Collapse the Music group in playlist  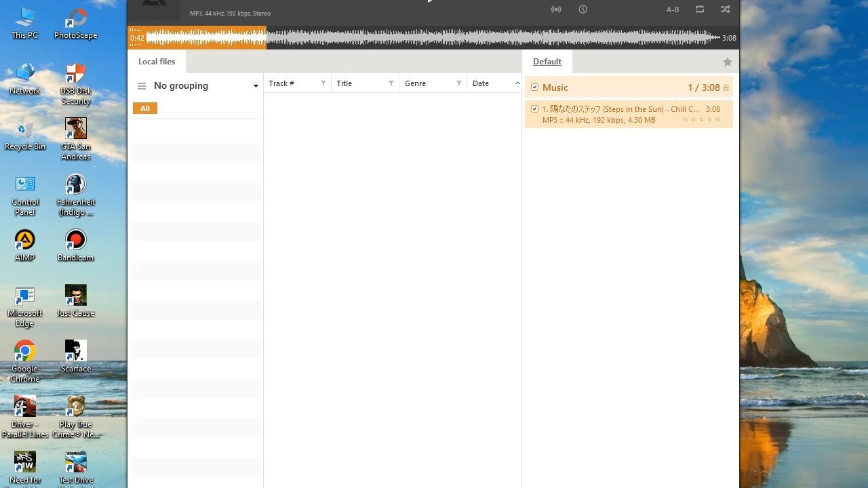(726, 87)
